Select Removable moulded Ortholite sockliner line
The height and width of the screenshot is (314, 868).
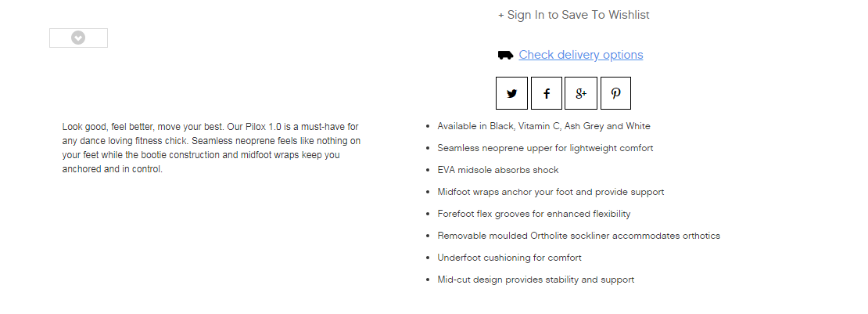(579, 236)
